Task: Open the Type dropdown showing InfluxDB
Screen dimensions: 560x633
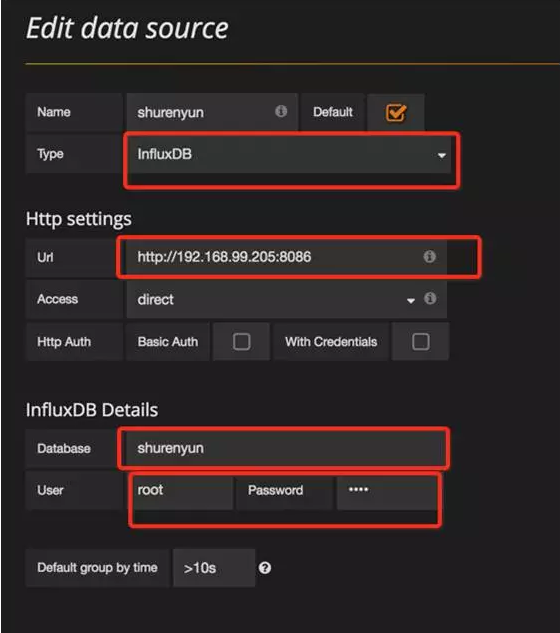Action: pos(289,154)
